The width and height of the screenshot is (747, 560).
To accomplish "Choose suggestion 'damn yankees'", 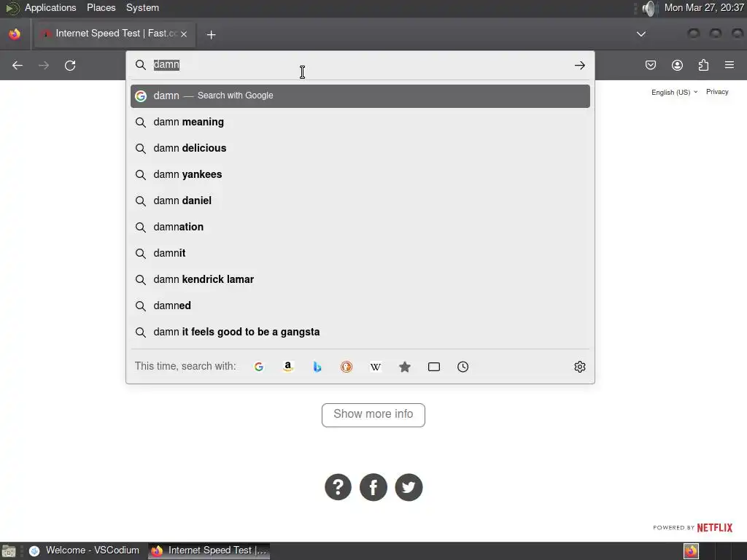I will pos(360,174).
